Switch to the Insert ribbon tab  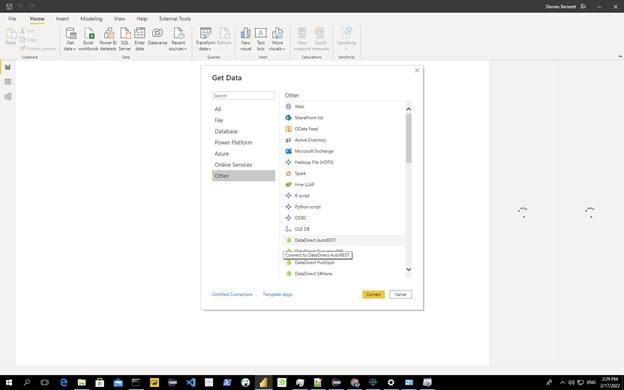62,19
